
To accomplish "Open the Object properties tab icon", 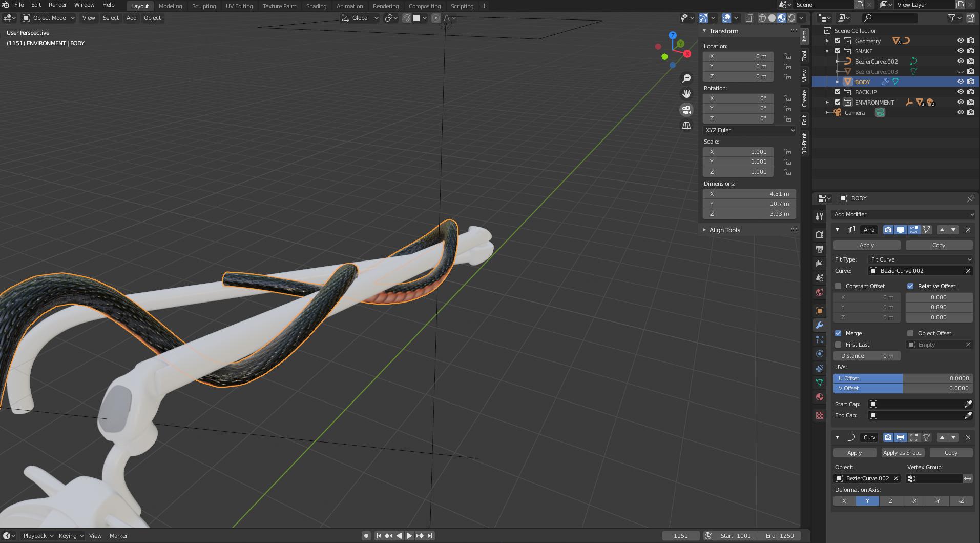I will pyautogui.click(x=820, y=311).
